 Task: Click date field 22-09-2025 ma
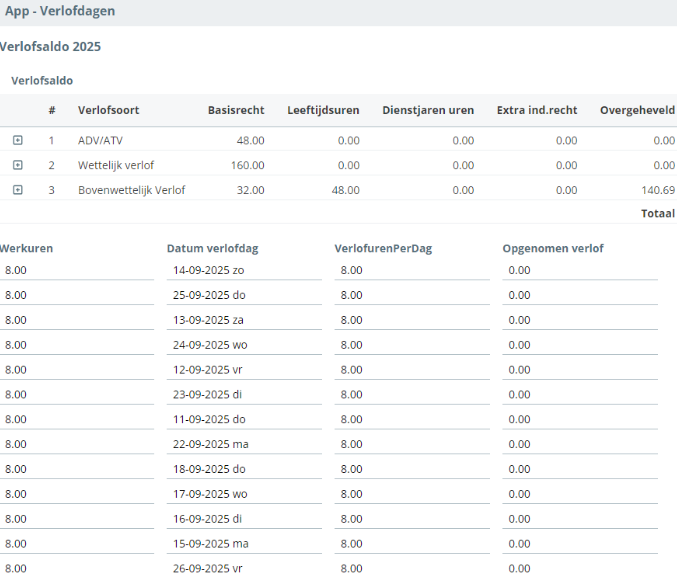[x=244, y=445]
